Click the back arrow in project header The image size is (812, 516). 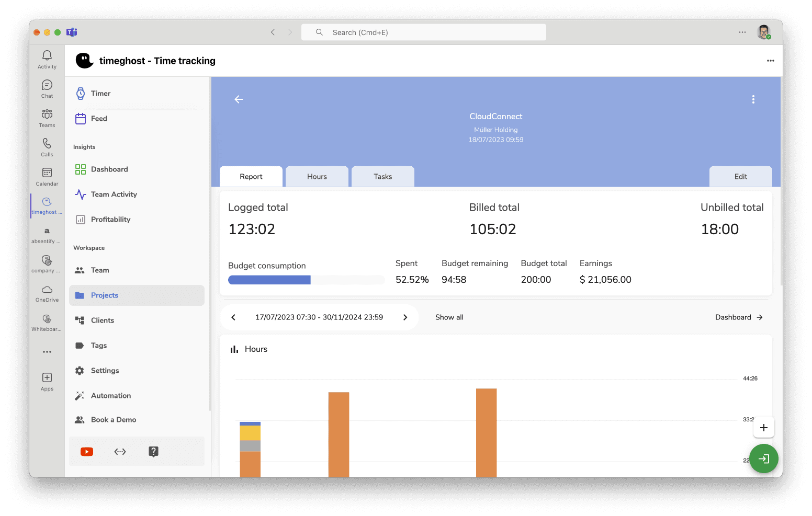(x=239, y=99)
